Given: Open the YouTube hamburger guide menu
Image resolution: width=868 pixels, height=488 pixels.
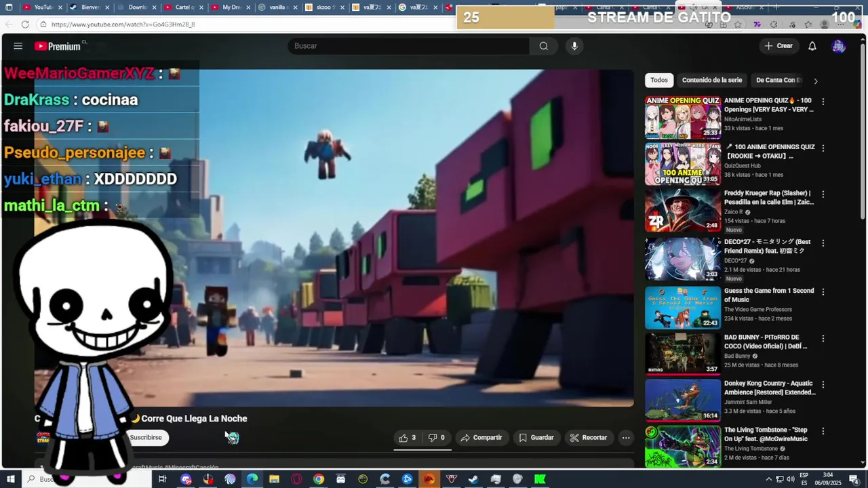Looking at the screenshot, I should [18, 46].
